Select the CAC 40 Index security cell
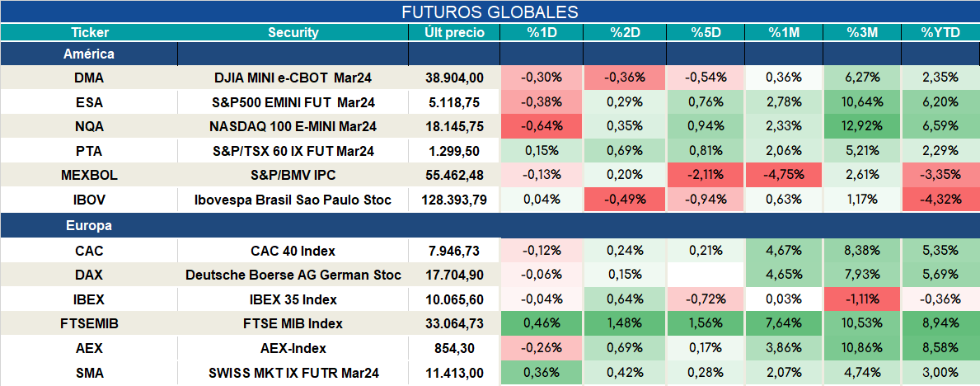 [293, 251]
